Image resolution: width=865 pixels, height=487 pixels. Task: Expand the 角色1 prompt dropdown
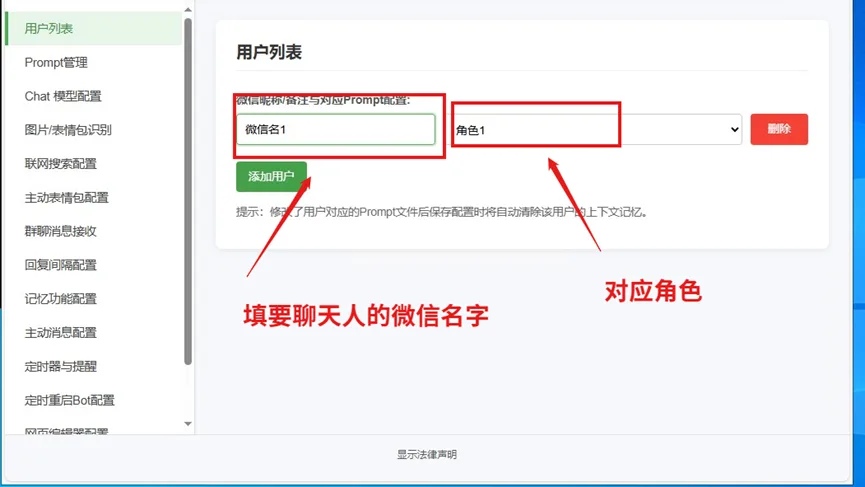point(597,130)
